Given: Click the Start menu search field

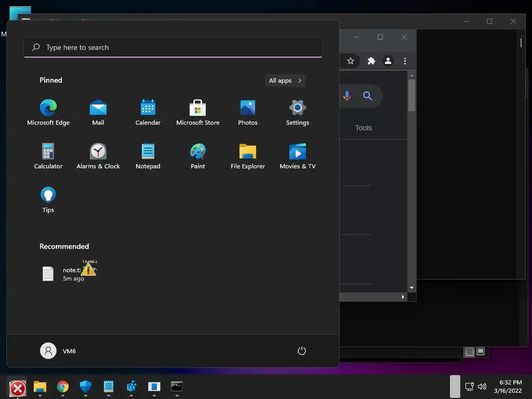Looking at the screenshot, I should (173, 47).
